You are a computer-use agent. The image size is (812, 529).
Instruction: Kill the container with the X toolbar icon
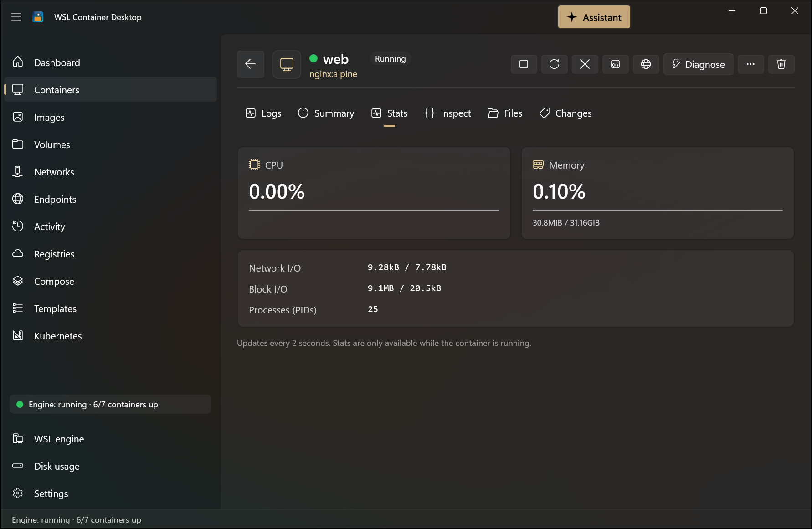[x=585, y=64]
